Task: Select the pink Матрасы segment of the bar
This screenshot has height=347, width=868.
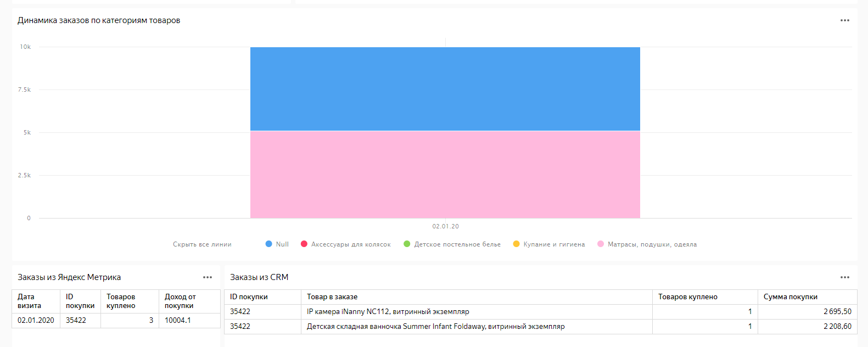Action: [445, 175]
